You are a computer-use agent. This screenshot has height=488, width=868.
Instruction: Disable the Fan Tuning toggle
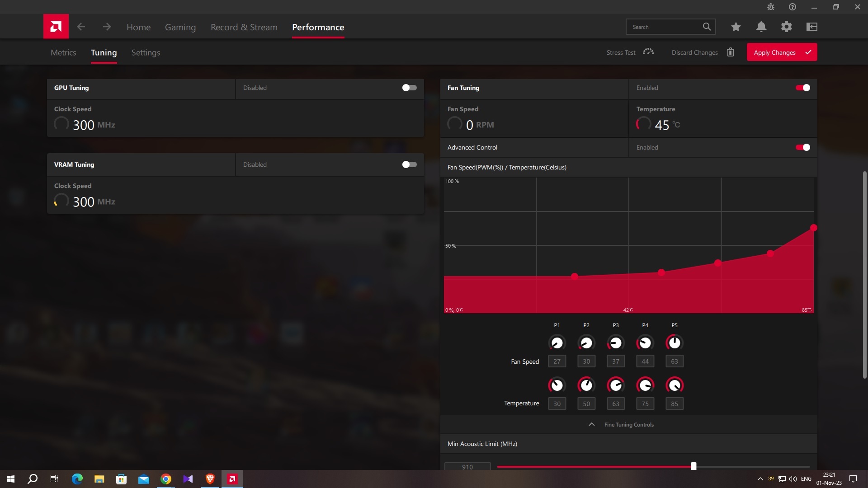(803, 88)
